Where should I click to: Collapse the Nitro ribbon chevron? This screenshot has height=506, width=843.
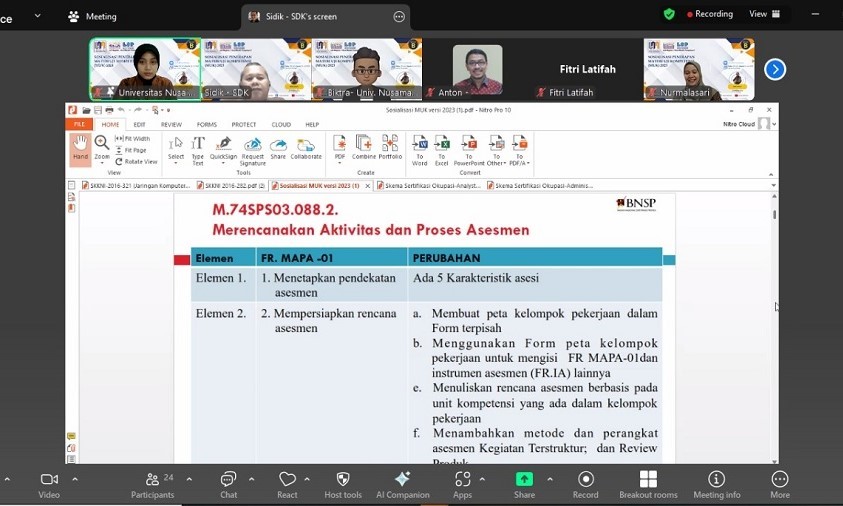pos(770,174)
